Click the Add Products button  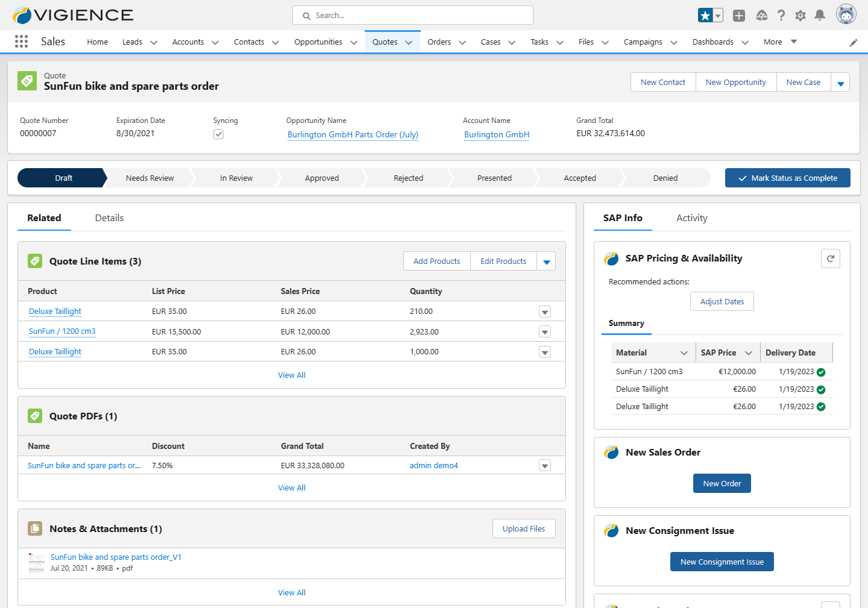pyautogui.click(x=436, y=262)
